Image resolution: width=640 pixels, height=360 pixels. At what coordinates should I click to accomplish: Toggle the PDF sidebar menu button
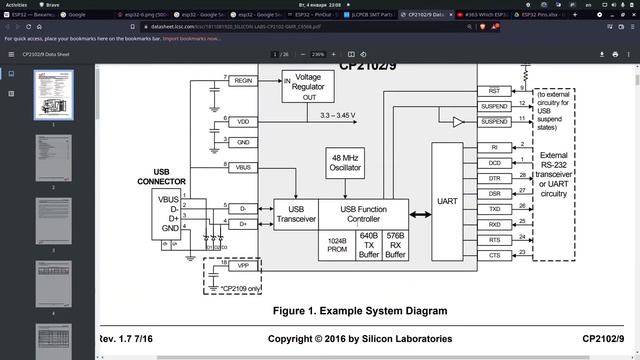pyautogui.click(x=11, y=54)
